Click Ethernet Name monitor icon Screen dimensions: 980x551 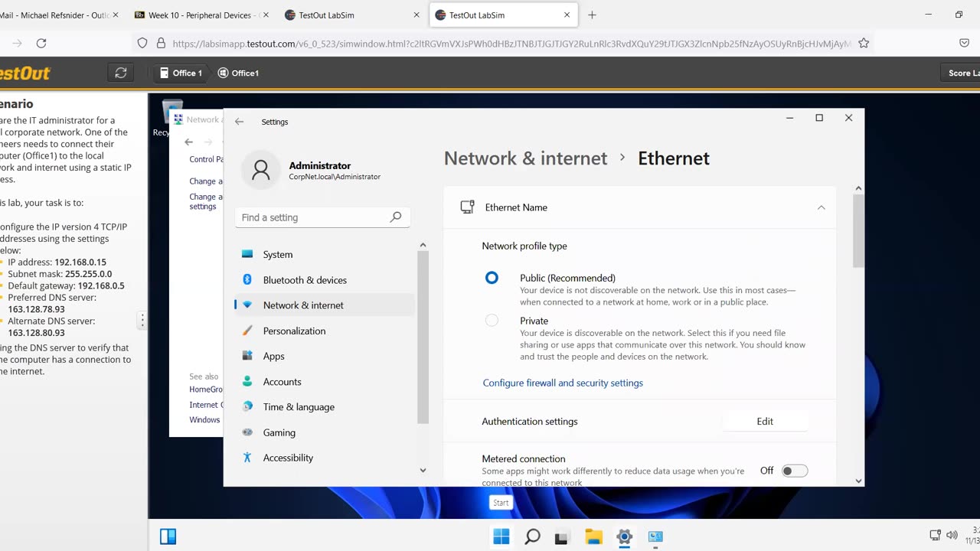point(467,207)
